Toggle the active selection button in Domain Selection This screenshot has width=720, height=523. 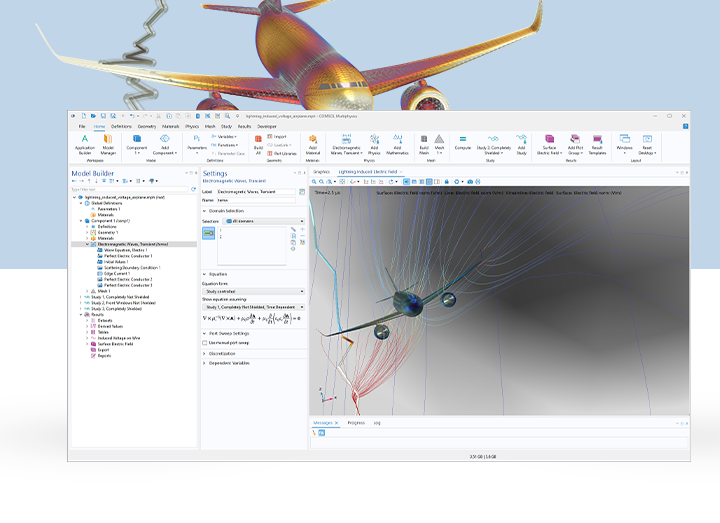click(209, 233)
